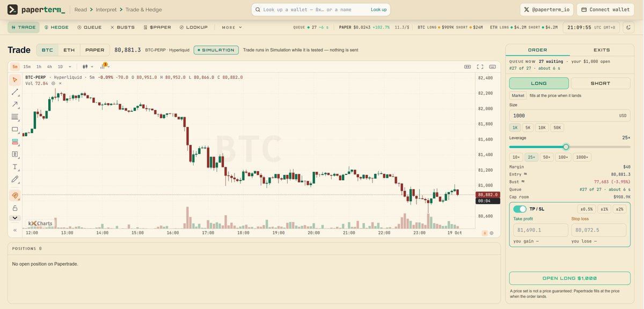Open the @paperterm_io X link

click(547, 10)
